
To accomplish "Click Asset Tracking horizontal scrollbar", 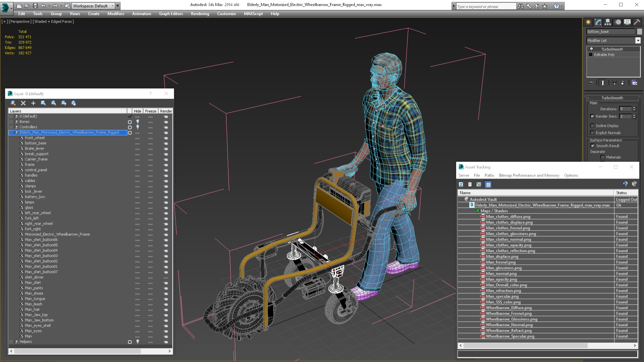I will click(x=547, y=345).
